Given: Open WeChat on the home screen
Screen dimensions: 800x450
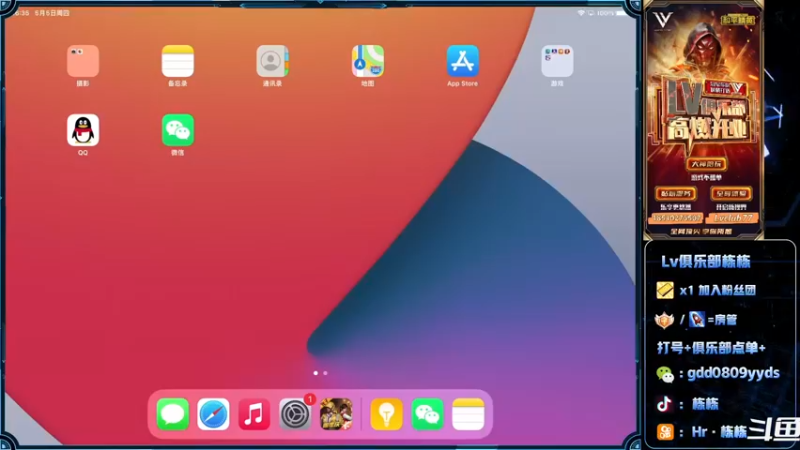Looking at the screenshot, I should point(178,130).
